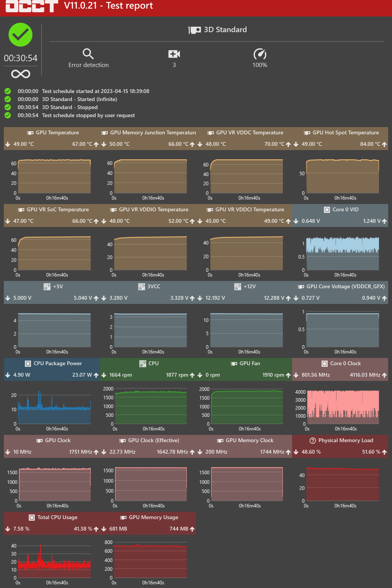
Task: Select the Core 0 Clock graph
Action: pos(343,407)
